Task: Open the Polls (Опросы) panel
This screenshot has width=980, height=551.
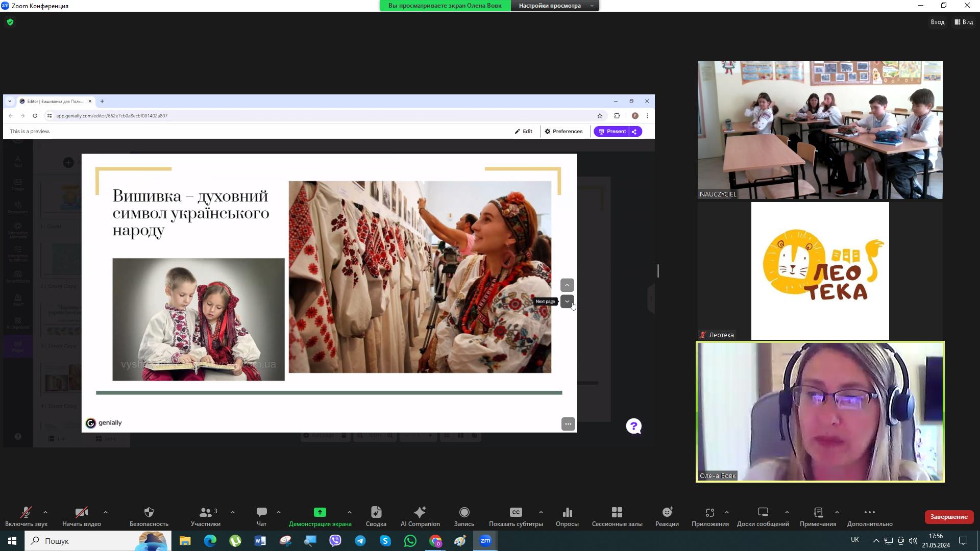Action: pos(567,516)
